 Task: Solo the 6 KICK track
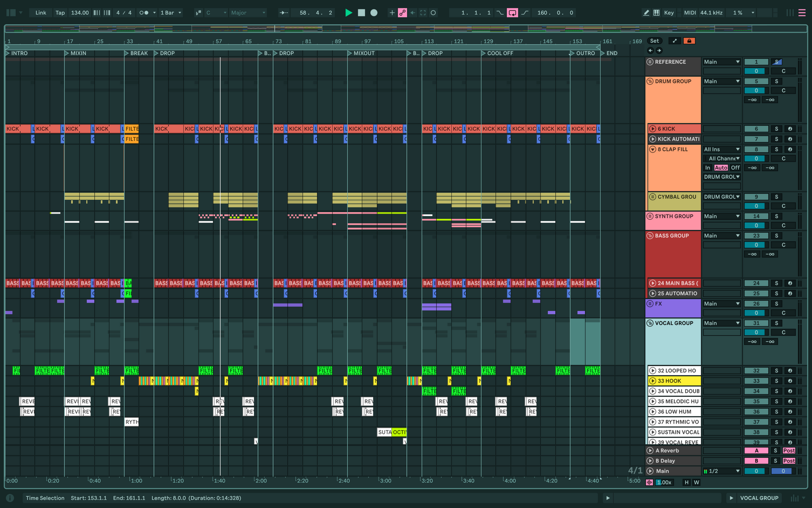pos(776,129)
